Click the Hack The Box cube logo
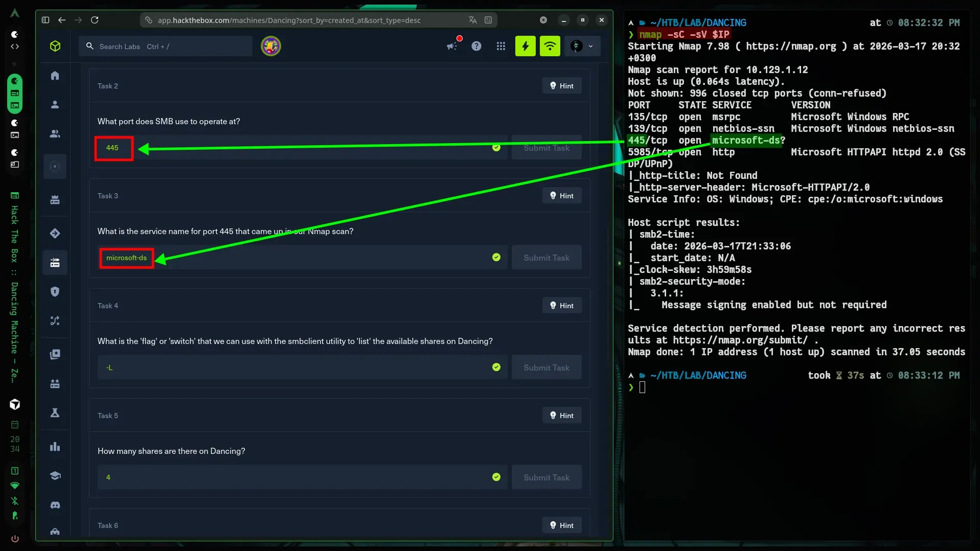Viewport: 980px width, 551px height. click(55, 46)
